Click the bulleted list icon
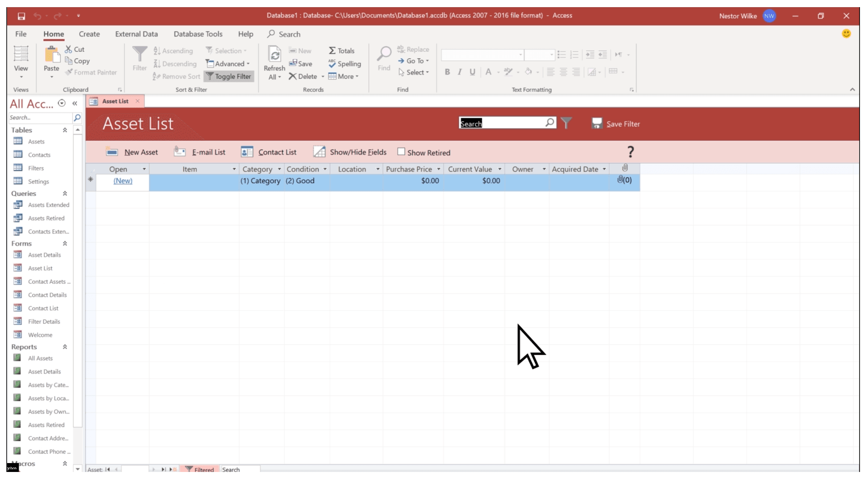The height and width of the screenshot is (480, 868). (x=561, y=54)
